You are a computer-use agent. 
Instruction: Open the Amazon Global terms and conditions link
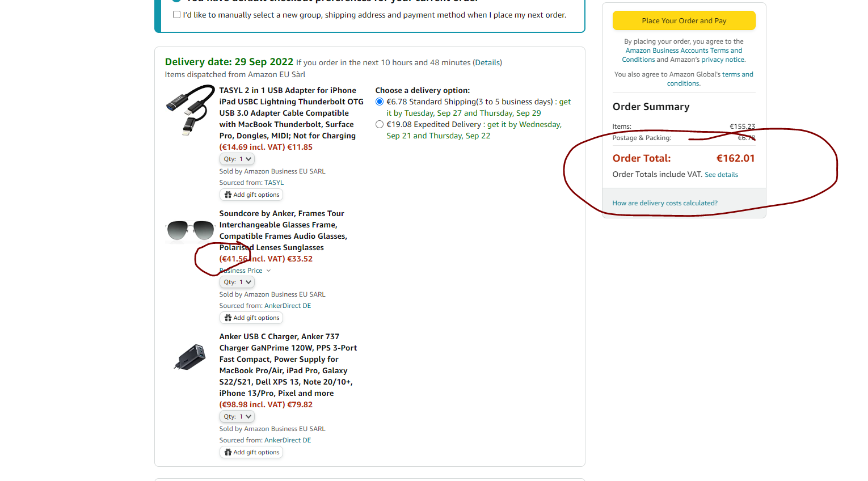[710, 79]
